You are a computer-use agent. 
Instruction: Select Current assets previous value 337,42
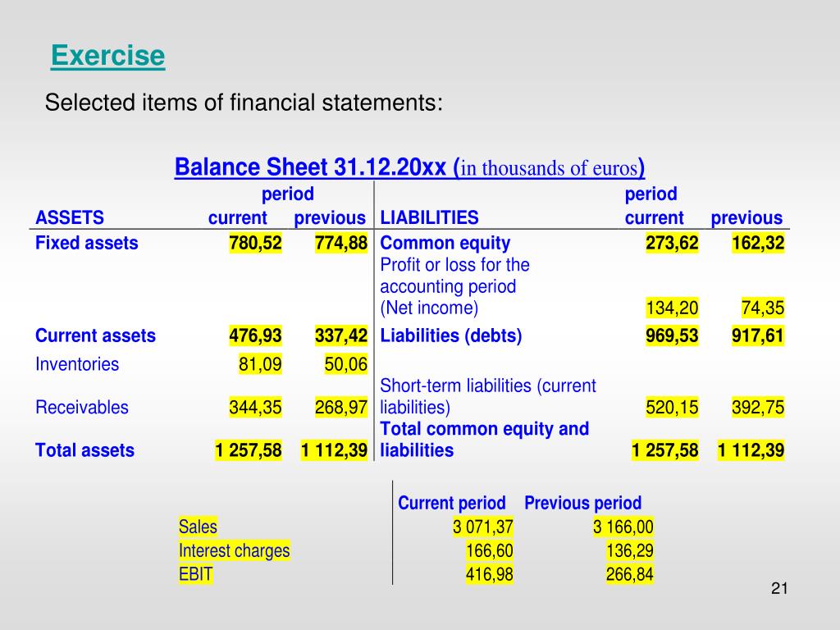pos(340,336)
